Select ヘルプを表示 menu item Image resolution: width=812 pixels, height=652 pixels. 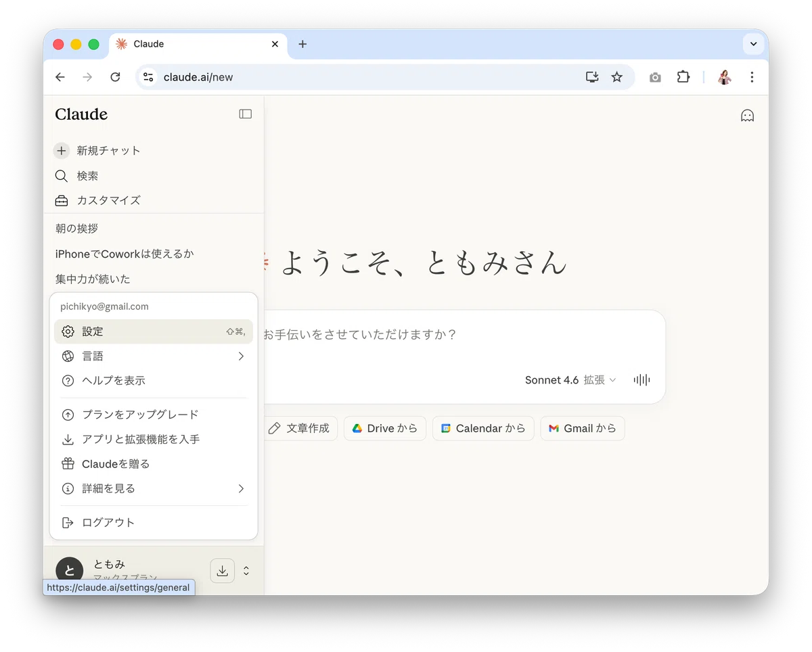coord(154,381)
